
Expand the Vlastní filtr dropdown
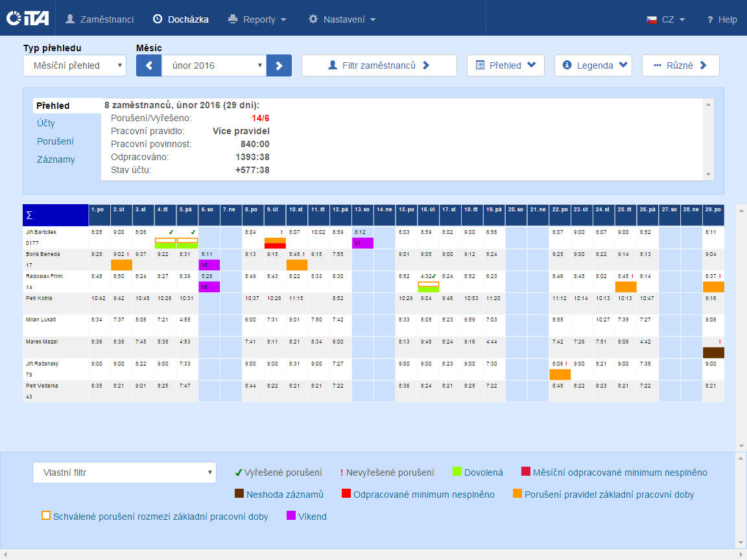[x=124, y=472]
